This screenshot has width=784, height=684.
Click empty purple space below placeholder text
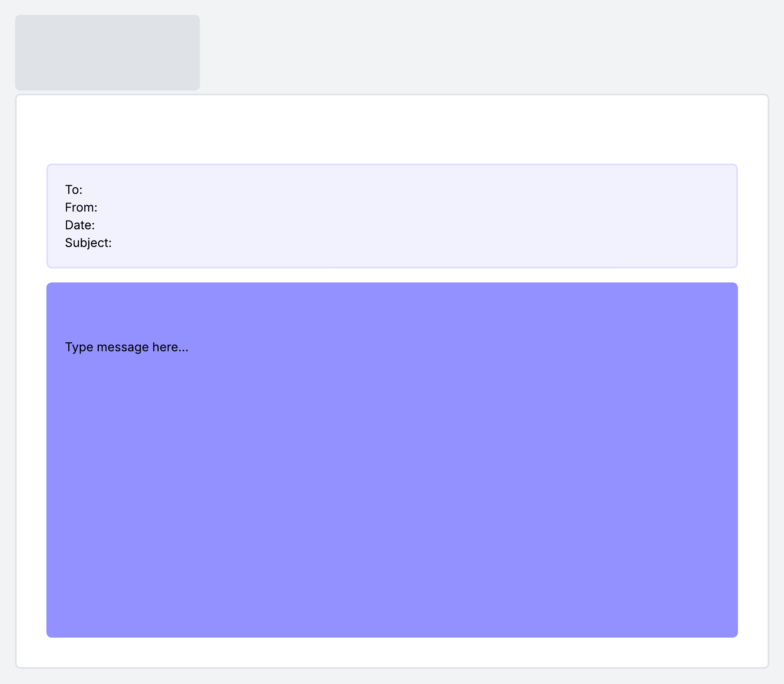point(126,439)
